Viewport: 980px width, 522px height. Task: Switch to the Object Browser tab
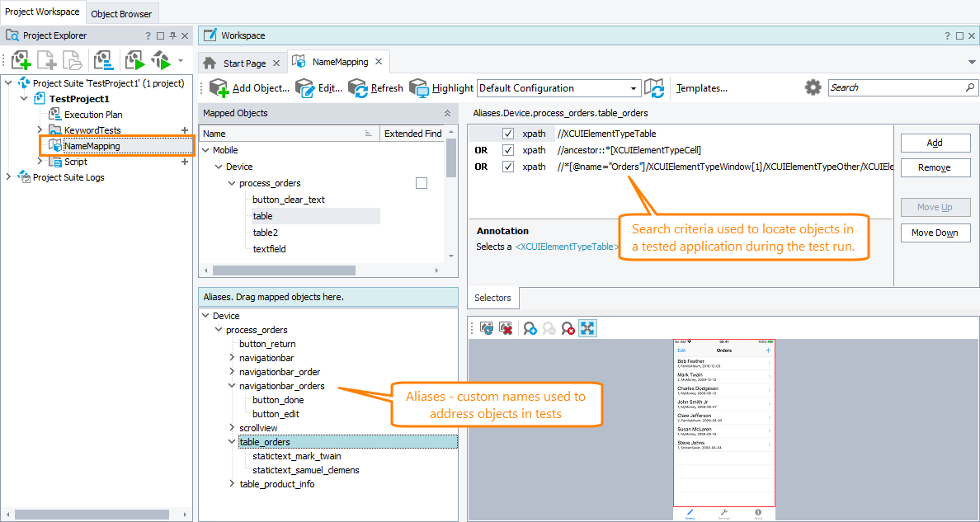(121, 13)
